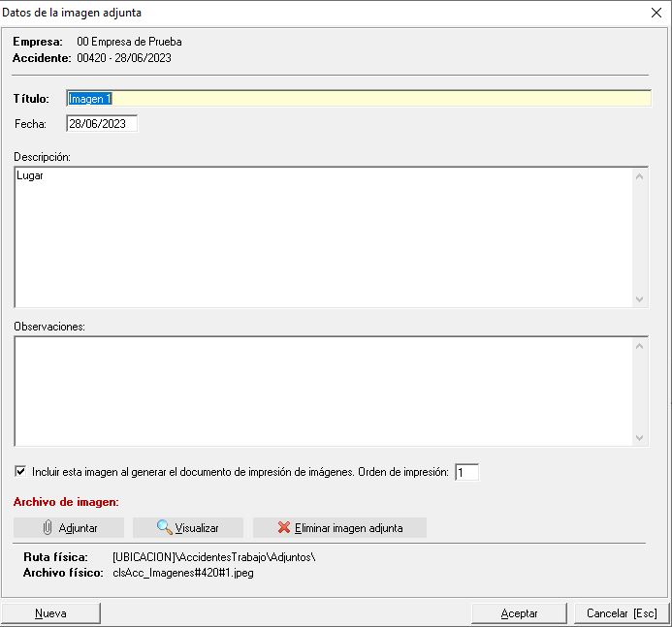
Task: Select the Fecha date field
Action: (x=102, y=124)
